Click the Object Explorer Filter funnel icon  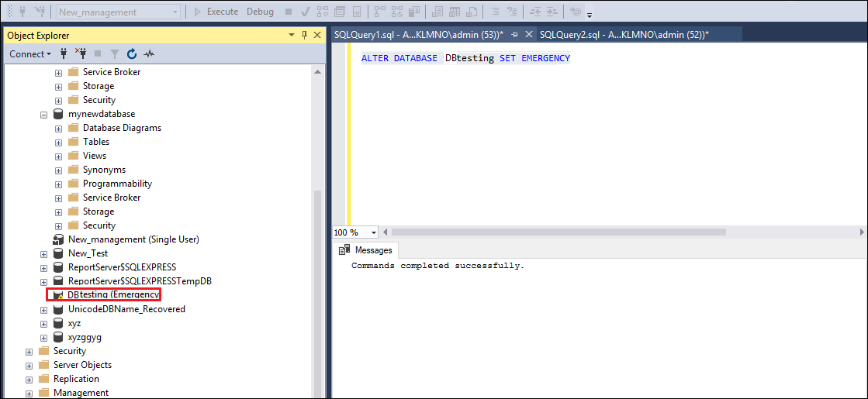pyautogui.click(x=115, y=53)
